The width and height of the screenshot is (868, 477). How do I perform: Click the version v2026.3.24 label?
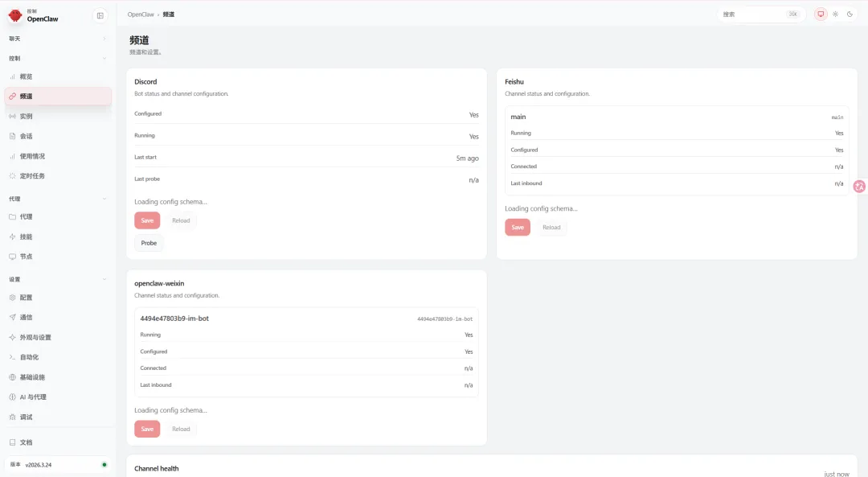tap(39, 465)
